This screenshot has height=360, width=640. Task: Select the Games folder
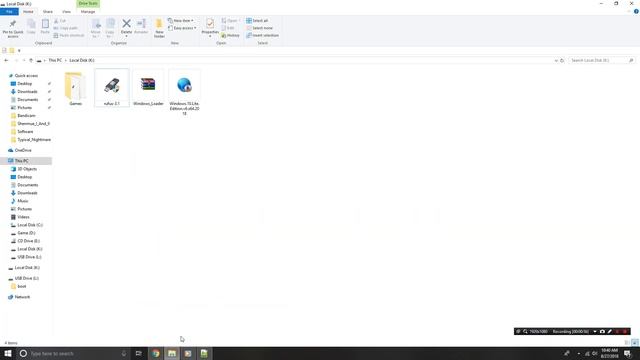tap(76, 89)
